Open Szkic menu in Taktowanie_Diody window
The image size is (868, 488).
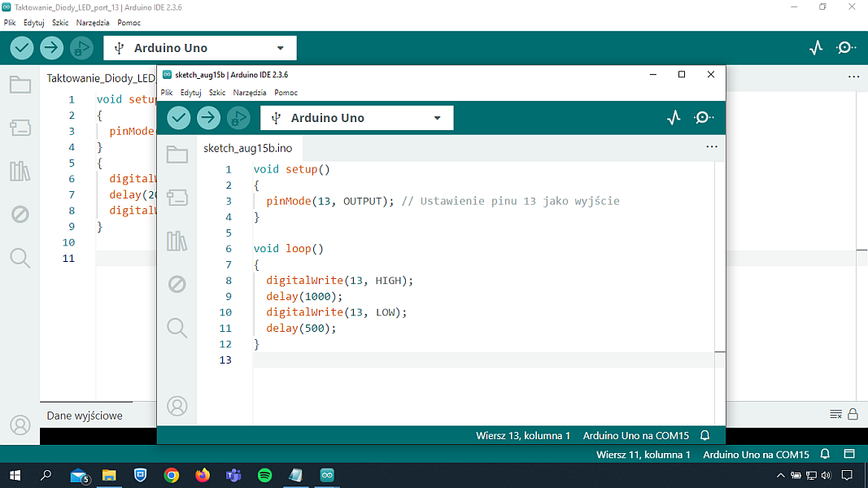pos(60,23)
